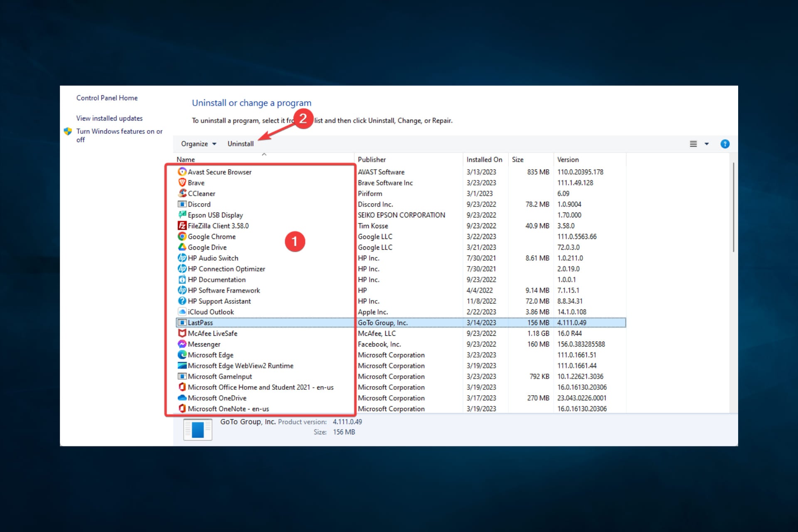Click the view layout icon
Viewport: 798px width, 532px height.
tap(693, 144)
